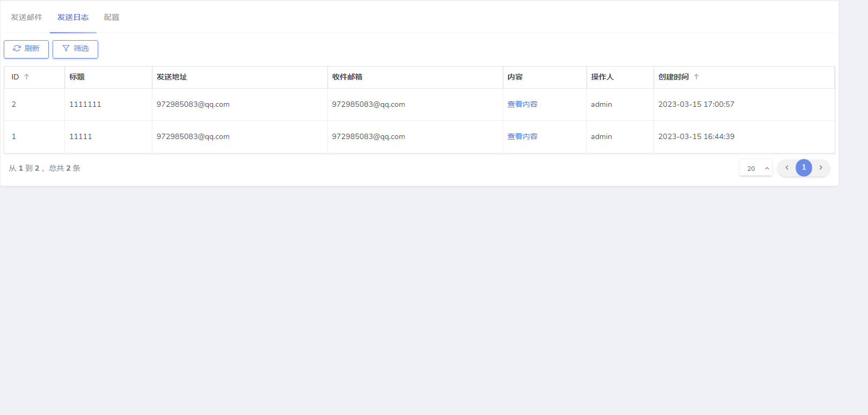Open the page size dropdown showing 20
Image resolution: width=868 pixels, height=415 pixels.
pyautogui.click(x=755, y=168)
